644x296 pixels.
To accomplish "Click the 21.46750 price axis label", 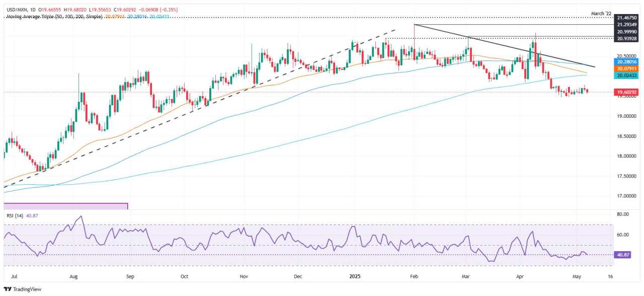I will point(627,18).
